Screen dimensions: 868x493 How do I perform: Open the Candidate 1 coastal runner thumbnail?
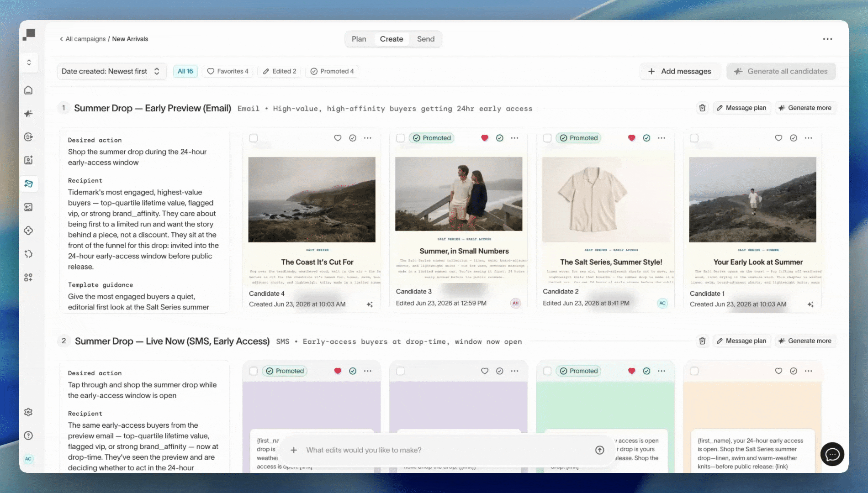(752, 199)
